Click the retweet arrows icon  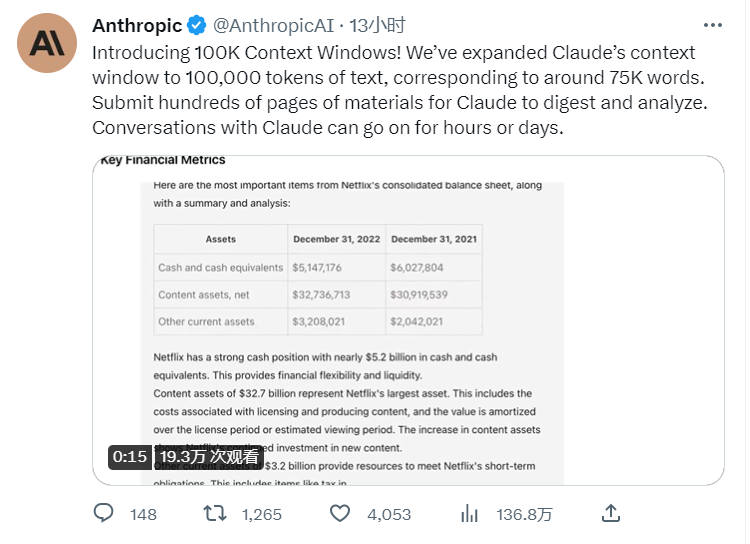pyautogui.click(x=215, y=514)
